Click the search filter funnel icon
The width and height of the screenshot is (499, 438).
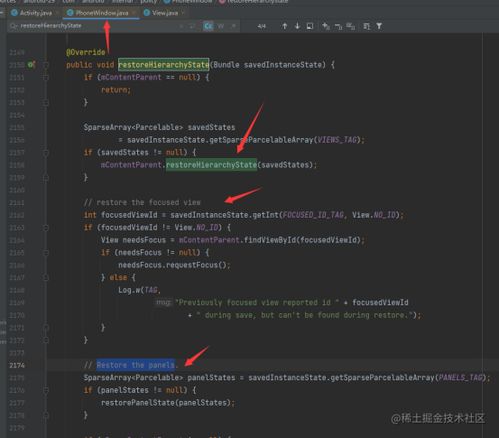click(x=379, y=26)
